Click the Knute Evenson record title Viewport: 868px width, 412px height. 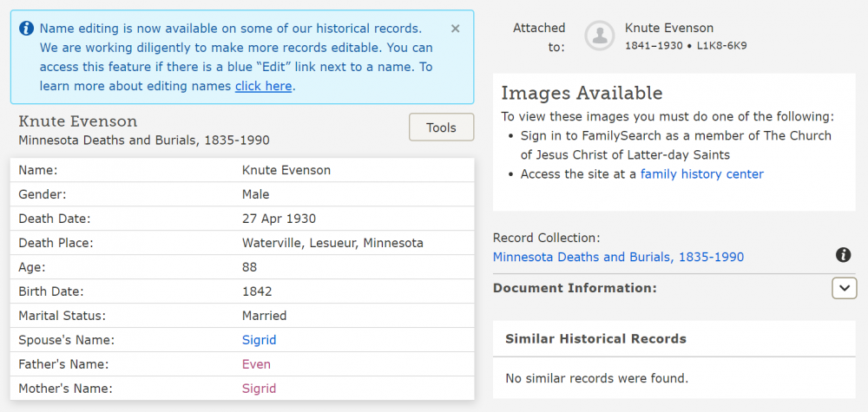tap(78, 121)
